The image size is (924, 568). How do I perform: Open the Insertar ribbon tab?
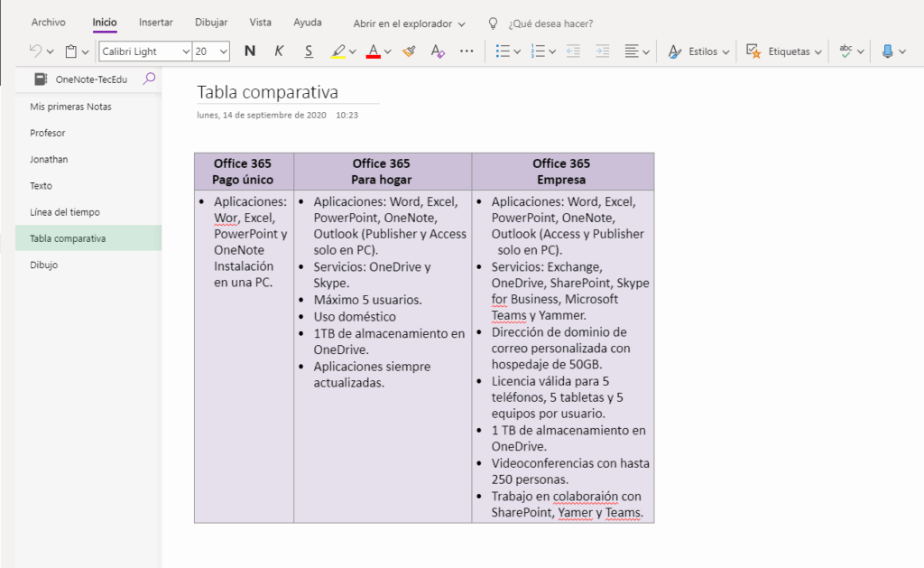click(x=156, y=23)
